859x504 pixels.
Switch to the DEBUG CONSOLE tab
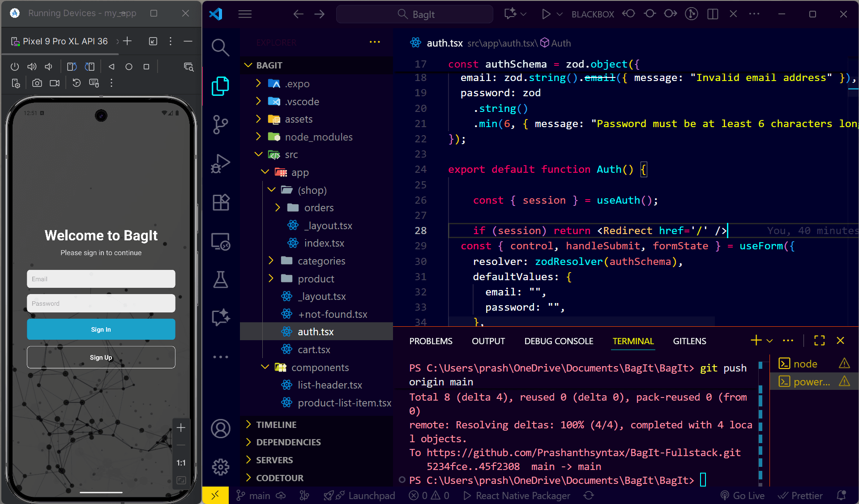(559, 341)
